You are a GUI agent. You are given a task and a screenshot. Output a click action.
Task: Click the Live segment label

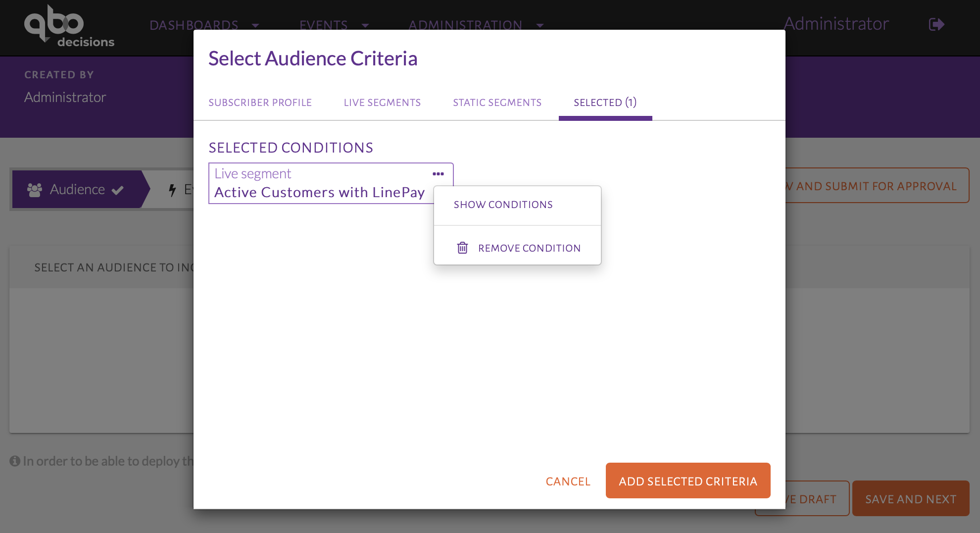pos(252,173)
